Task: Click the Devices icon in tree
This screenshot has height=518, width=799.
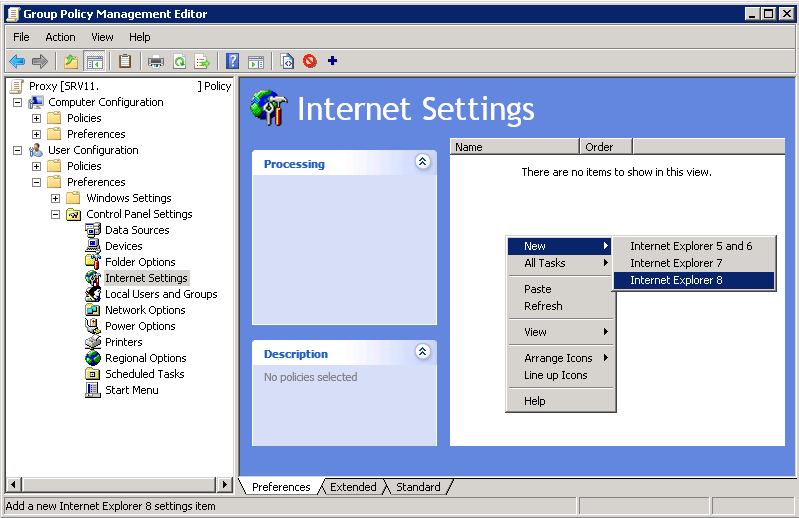Action: [x=93, y=246]
